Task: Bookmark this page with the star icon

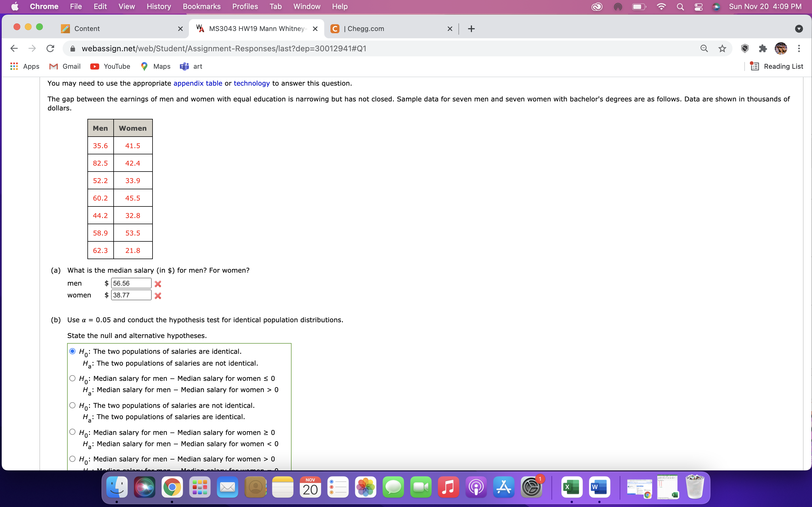Action: coord(722,49)
